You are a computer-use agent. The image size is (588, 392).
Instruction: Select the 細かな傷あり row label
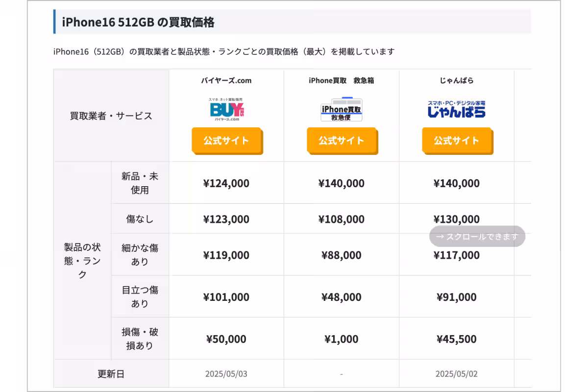140,255
